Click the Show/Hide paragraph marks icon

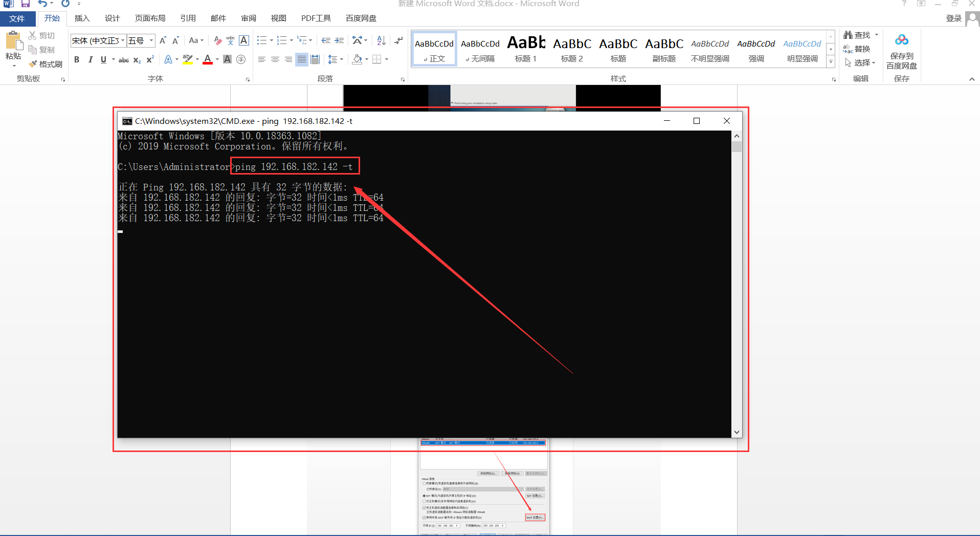point(398,40)
